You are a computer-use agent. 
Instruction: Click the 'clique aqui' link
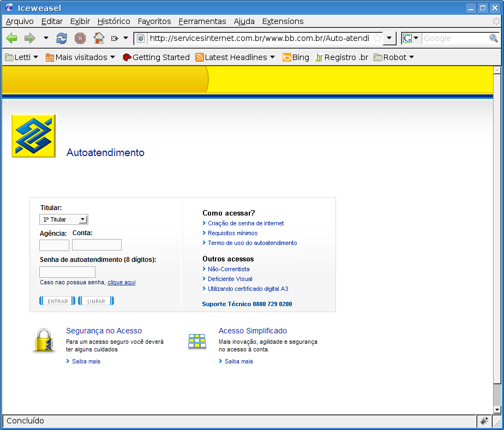tap(122, 282)
